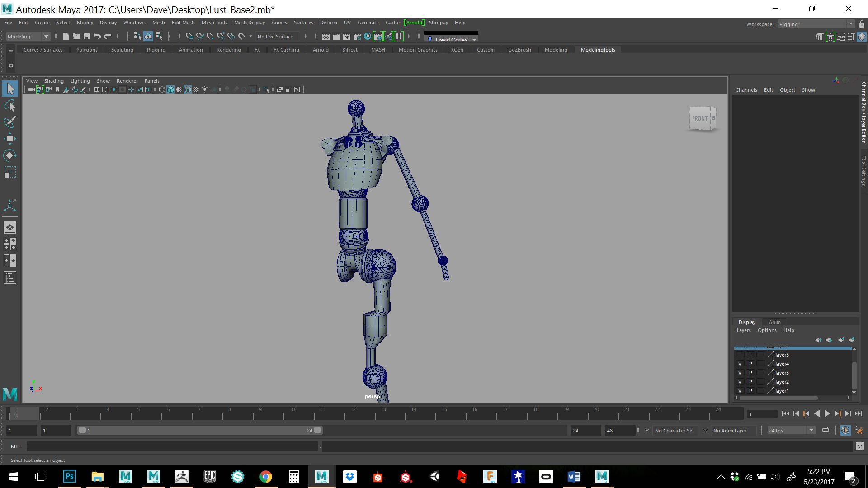Image resolution: width=868 pixels, height=488 pixels.
Task: Choose the Lasso select tool
Action: coord(10,105)
